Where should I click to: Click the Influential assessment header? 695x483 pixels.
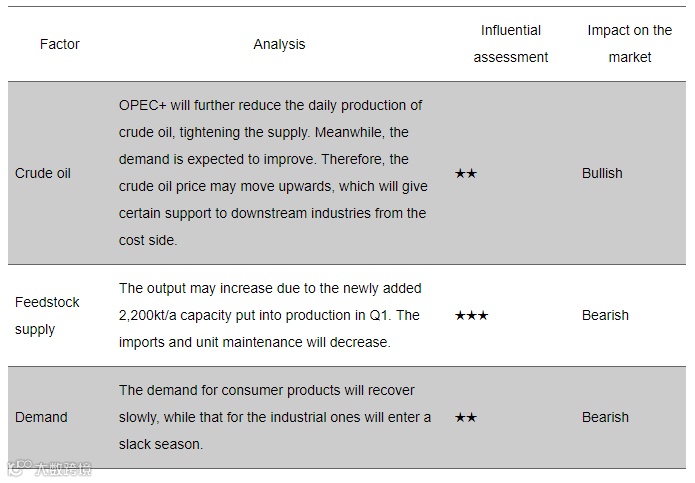[x=511, y=44]
